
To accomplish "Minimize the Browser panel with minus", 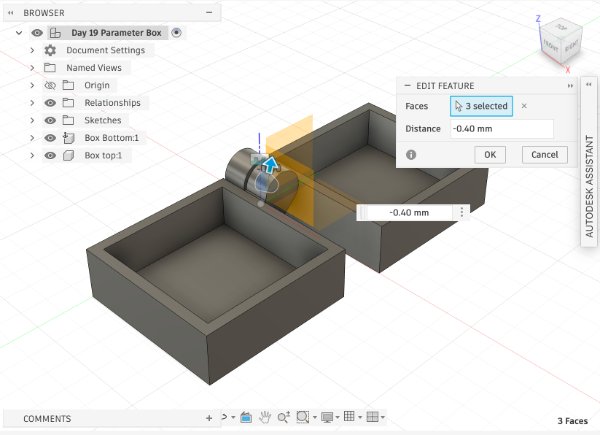I will coord(209,12).
